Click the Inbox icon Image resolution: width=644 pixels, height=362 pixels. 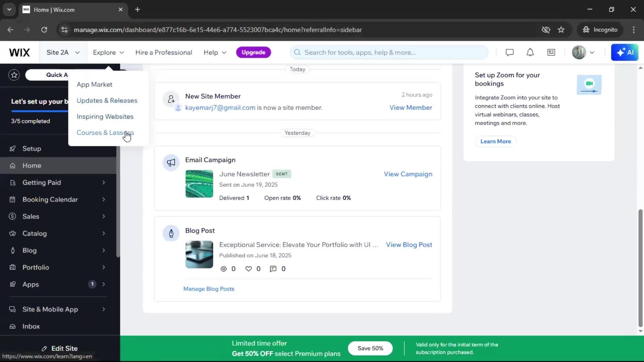[12, 326]
